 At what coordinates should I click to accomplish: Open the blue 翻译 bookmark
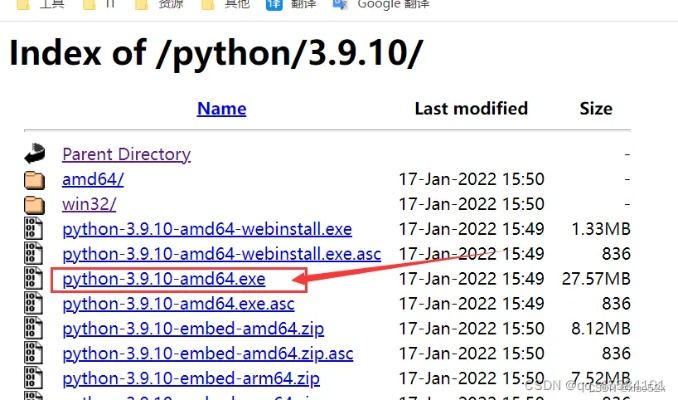(x=288, y=5)
